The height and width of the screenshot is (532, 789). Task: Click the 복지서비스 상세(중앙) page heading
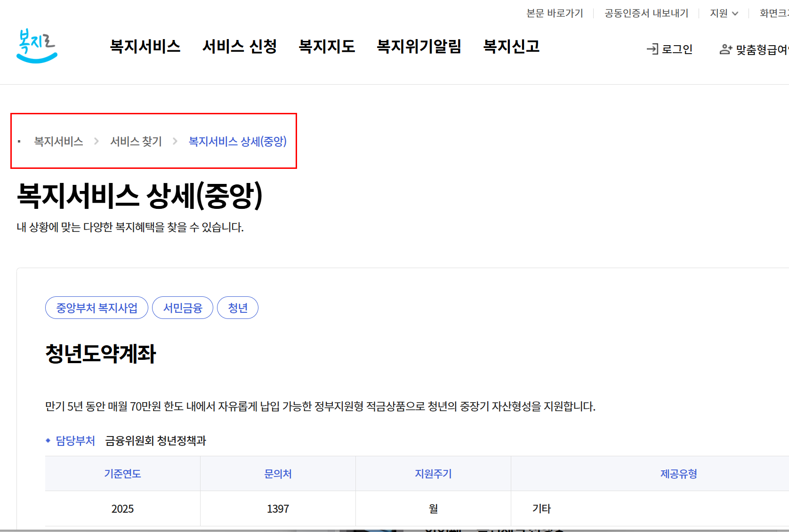pos(140,195)
